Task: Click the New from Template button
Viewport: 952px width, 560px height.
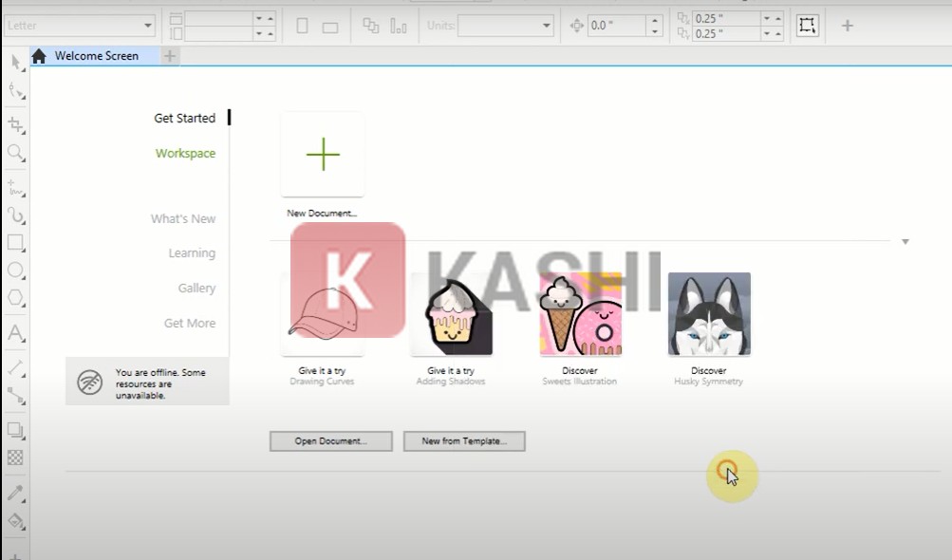Action: point(463,441)
